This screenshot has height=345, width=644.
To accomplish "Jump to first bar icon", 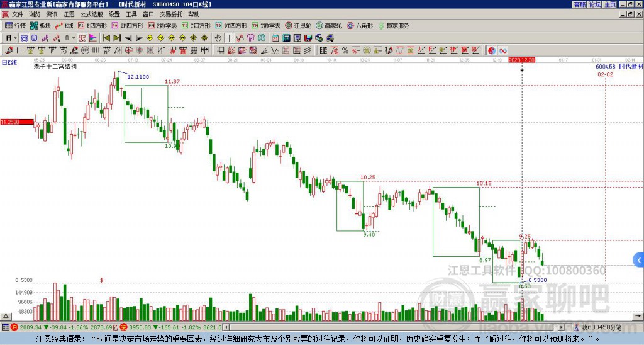I will [106, 38].
